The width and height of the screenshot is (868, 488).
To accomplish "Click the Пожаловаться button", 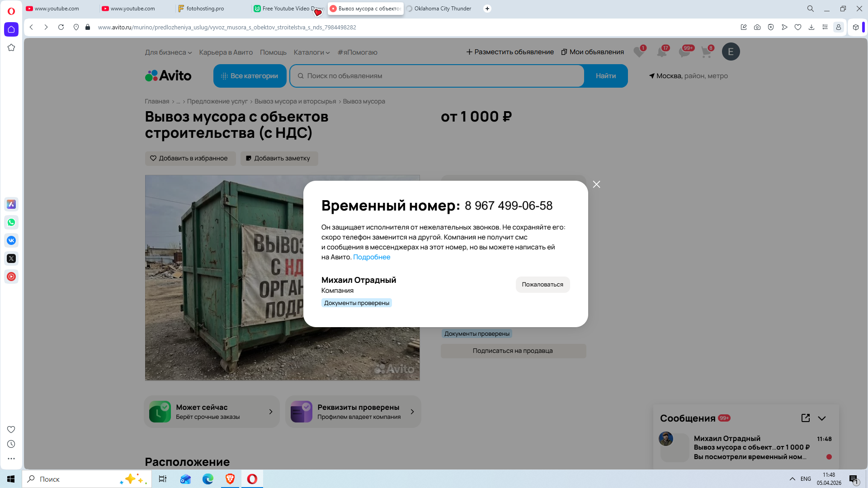I will (x=542, y=285).
